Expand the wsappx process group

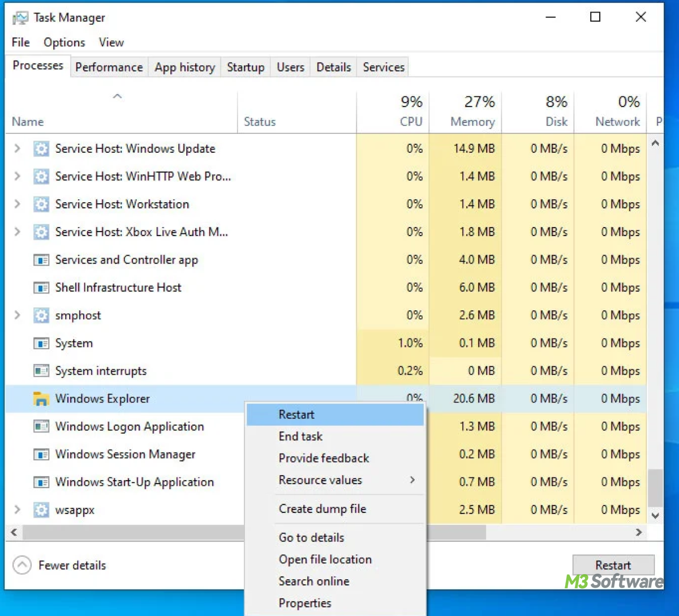[x=18, y=510]
